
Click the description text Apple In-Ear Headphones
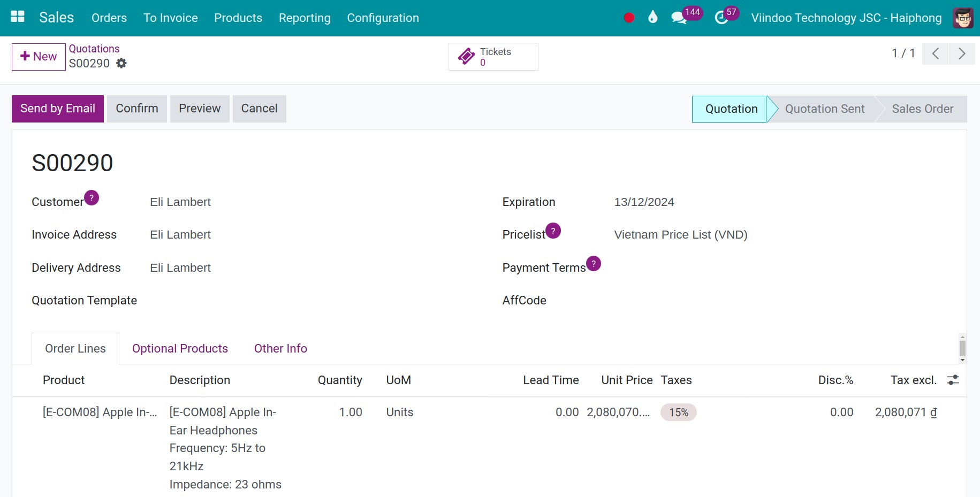224,422
